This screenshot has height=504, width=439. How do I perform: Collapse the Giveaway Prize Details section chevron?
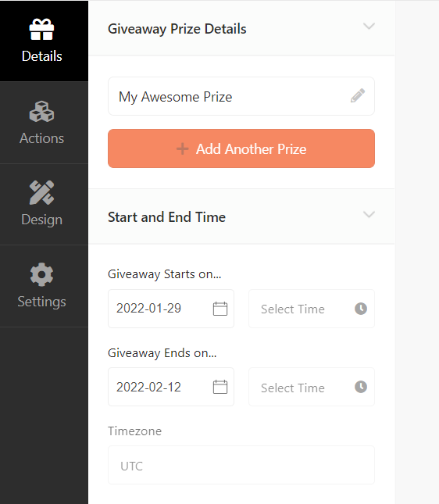[369, 26]
